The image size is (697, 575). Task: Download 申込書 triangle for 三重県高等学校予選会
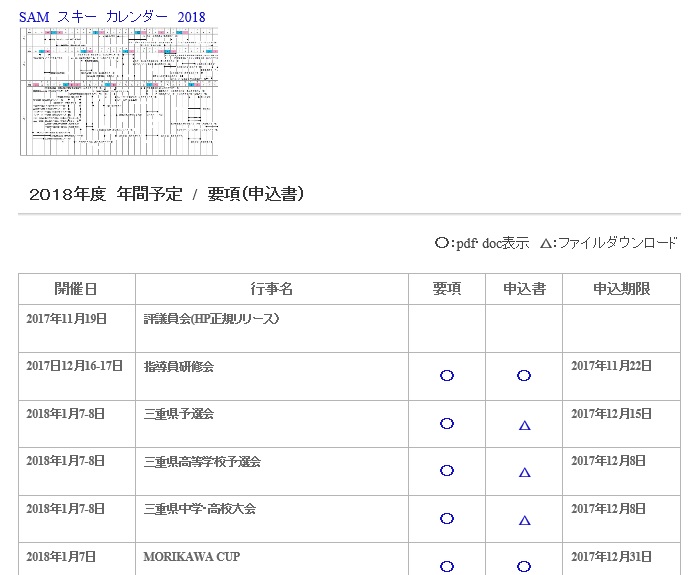524,472
